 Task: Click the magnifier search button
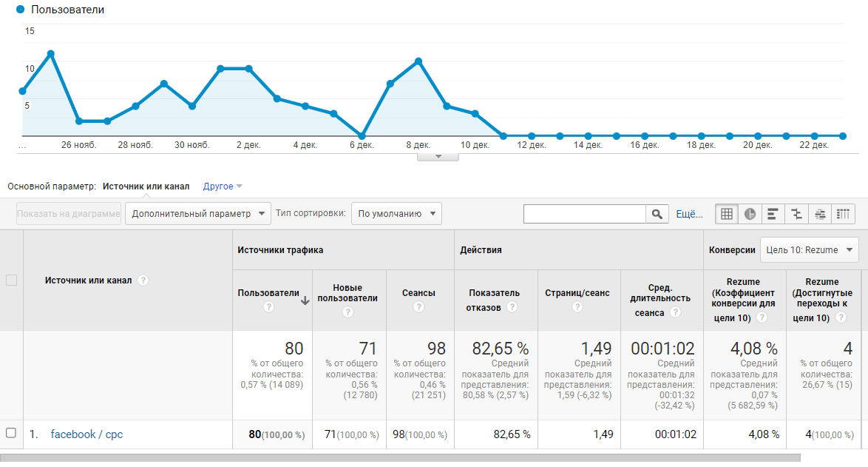pos(657,214)
